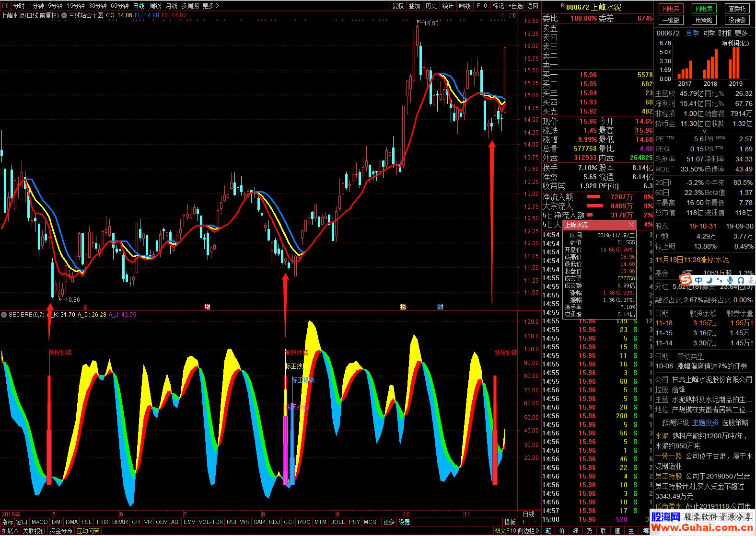Open the 设预警 alert setting button
This screenshot has height=536, width=756.
pos(737,20)
